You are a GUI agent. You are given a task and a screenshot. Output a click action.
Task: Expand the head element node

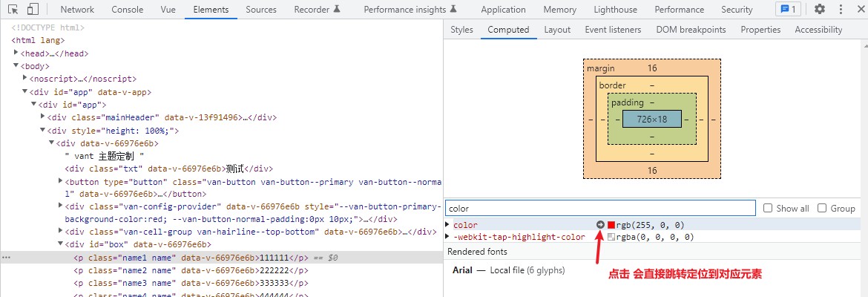coord(16,53)
